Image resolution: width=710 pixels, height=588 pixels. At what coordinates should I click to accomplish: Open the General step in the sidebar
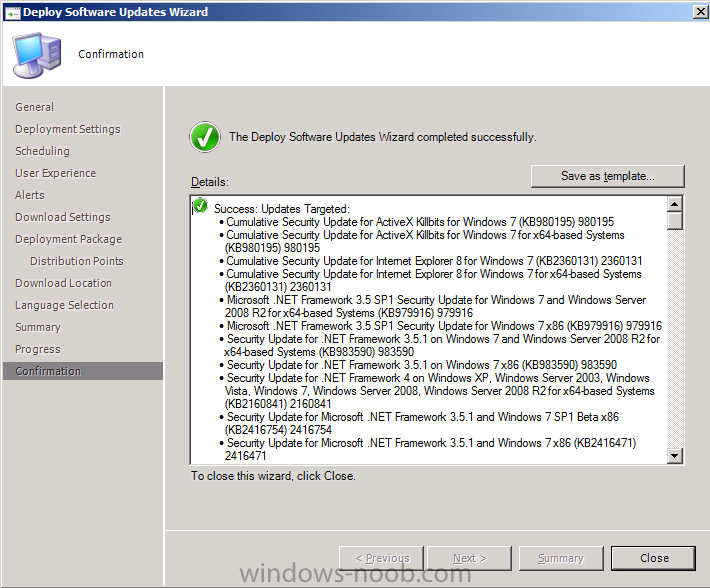[34, 107]
